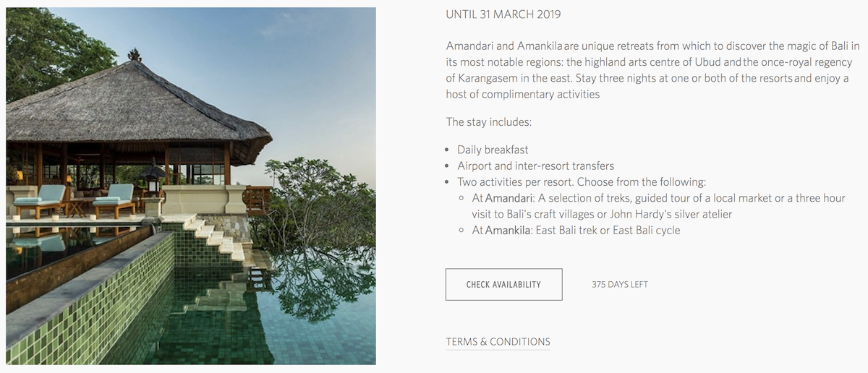
Task: Click the 'UNTIL 31 MARCH 2019' heading
Action: click(x=503, y=14)
